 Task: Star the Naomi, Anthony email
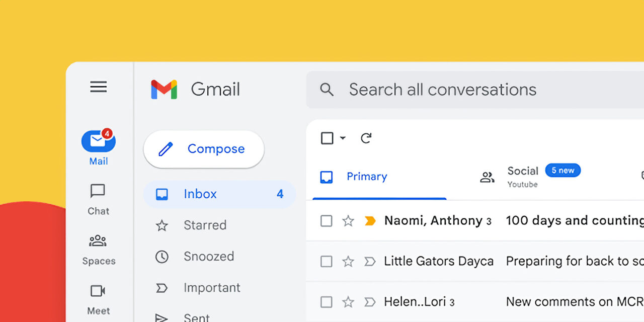348,221
